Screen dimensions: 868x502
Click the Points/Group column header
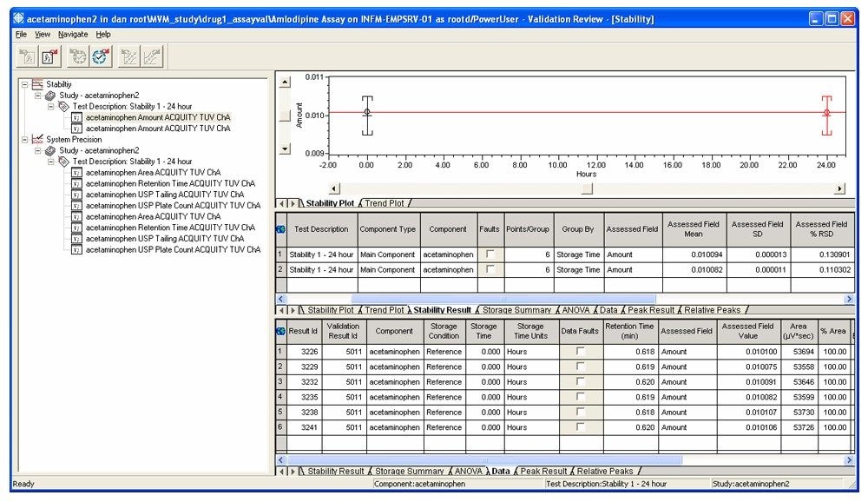tap(528, 228)
